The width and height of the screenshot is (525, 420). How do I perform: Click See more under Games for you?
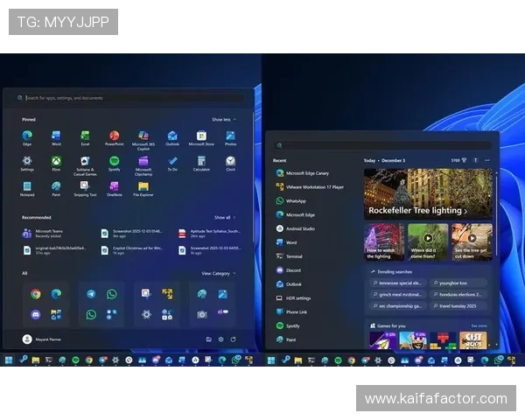point(479,325)
